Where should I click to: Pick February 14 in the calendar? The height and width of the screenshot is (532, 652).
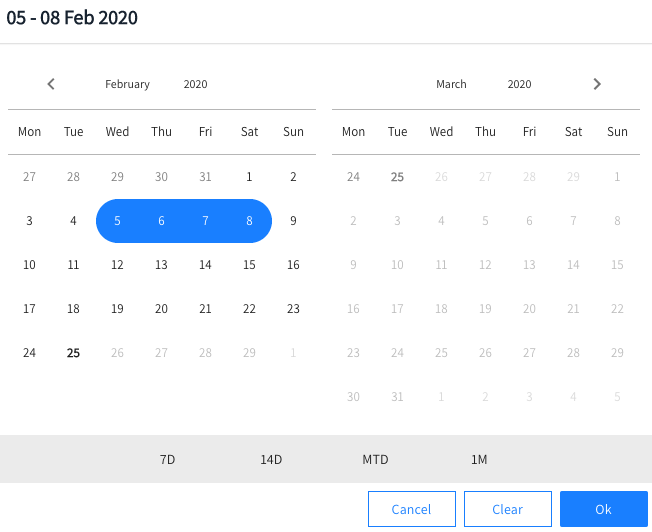click(x=205, y=265)
